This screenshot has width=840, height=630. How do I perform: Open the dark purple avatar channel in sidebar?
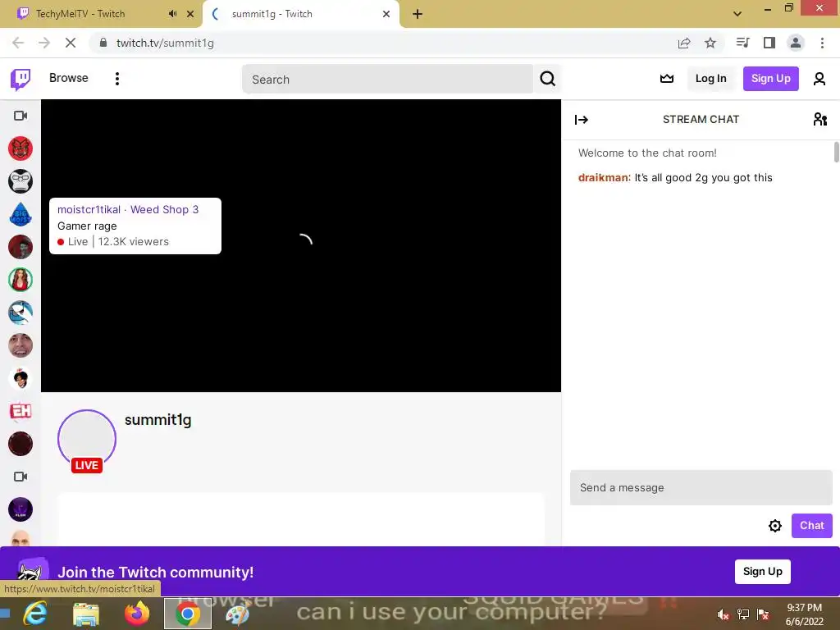click(x=21, y=509)
